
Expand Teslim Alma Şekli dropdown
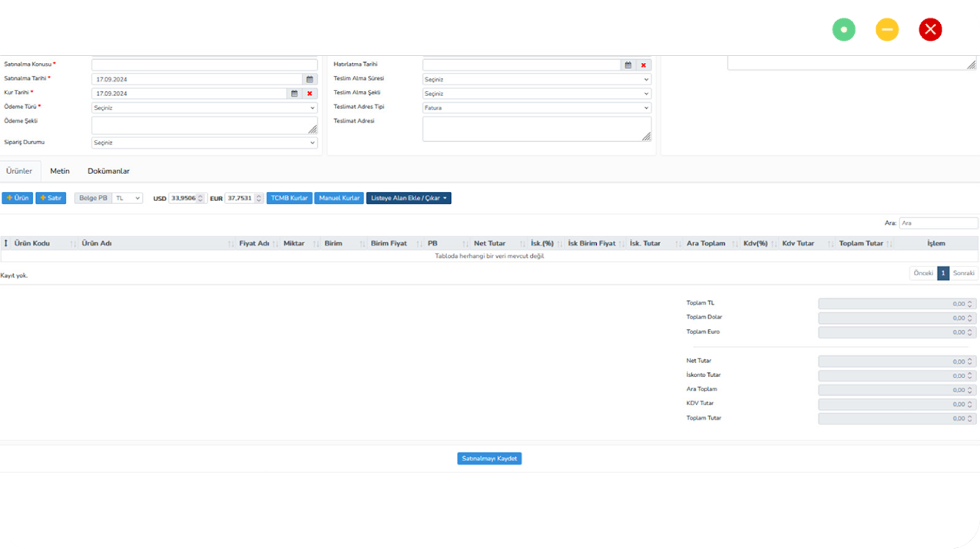pos(536,94)
